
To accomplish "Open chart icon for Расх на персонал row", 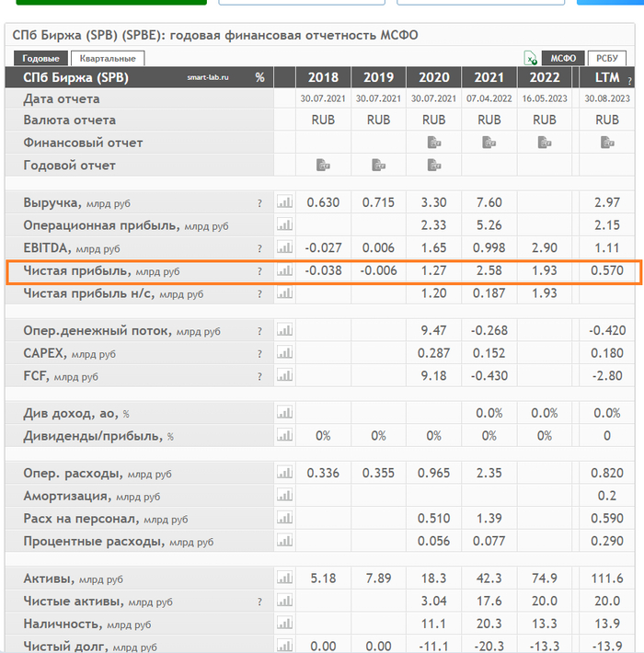I will tap(285, 519).
